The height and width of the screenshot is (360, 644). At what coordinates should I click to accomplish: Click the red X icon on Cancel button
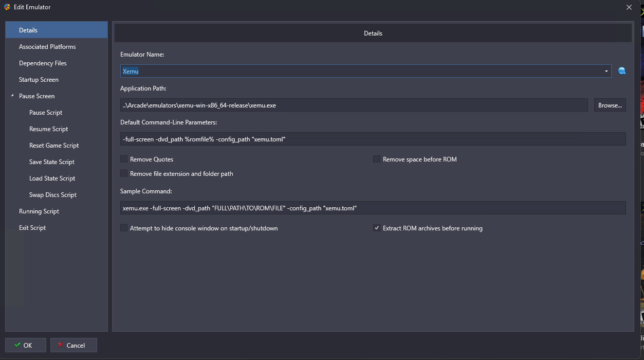(60, 345)
